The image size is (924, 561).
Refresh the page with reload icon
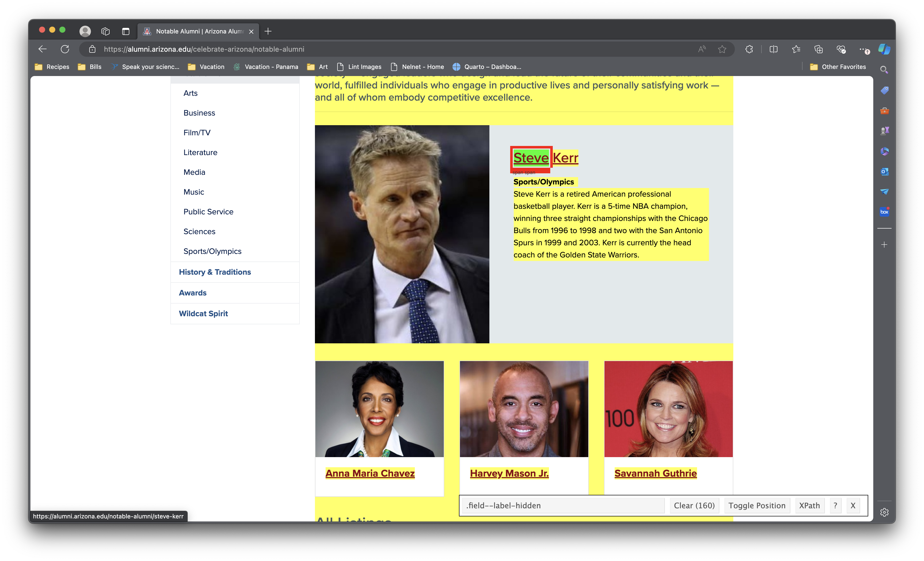65,49
